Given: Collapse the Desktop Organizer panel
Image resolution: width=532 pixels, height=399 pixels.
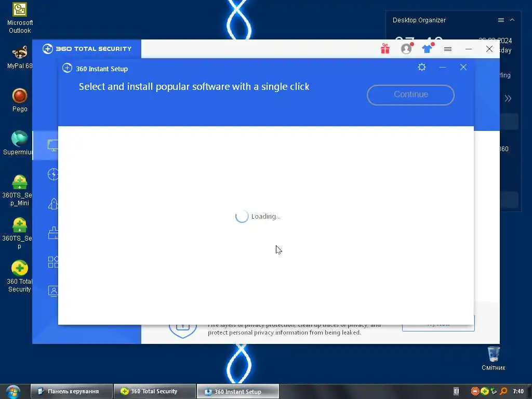Looking at the screenshot, I should 512,20.
